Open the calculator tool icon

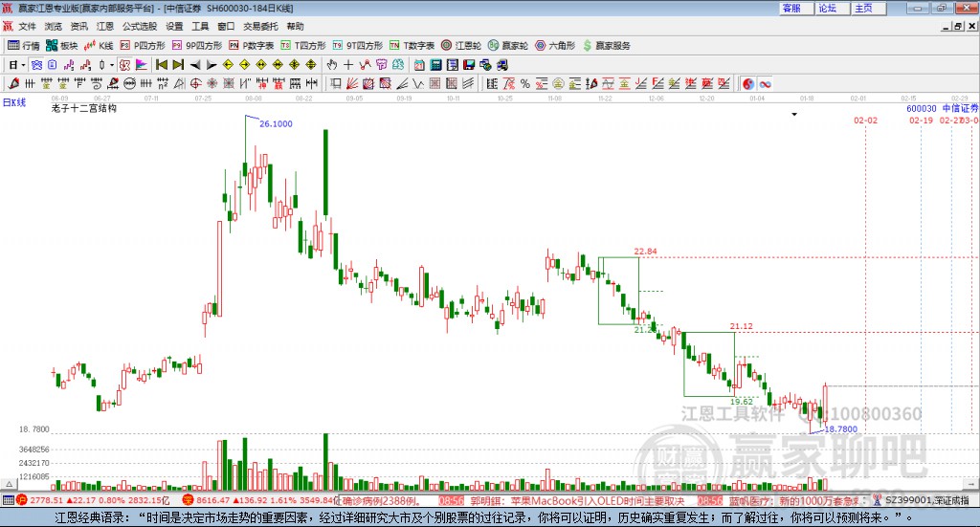coord(435,65)
